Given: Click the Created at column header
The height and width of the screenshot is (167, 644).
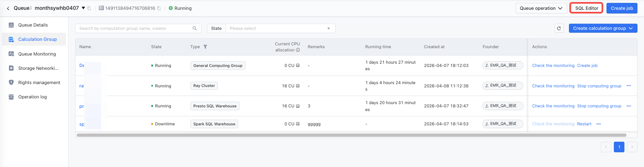Looking at the screenshot, I should click(x=434, y=47).
